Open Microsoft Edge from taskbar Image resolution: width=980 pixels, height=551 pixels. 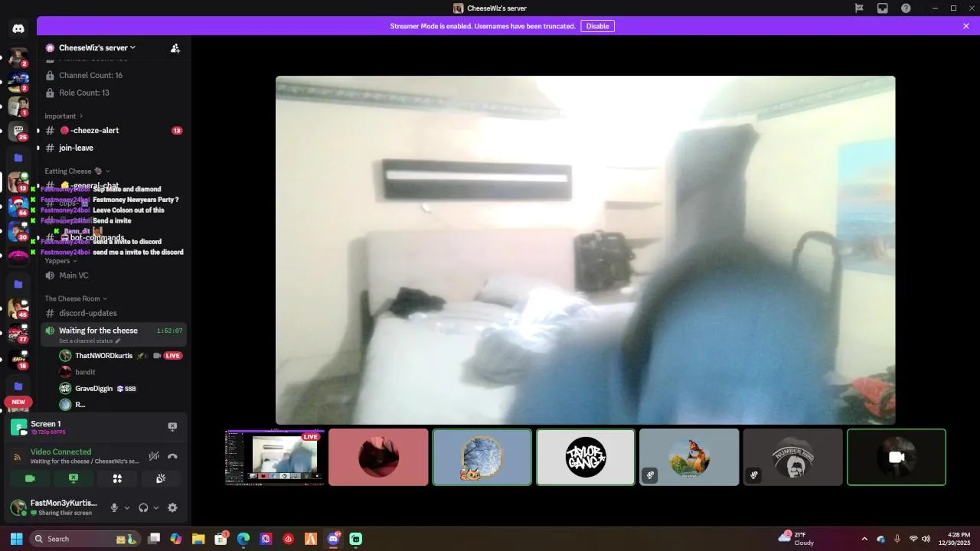click(x=243, y=539)
